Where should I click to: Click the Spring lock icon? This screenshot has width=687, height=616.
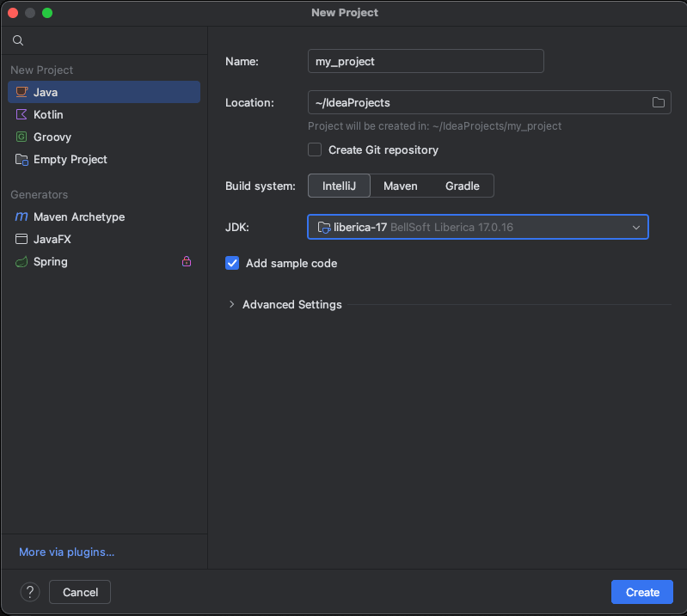(x=187, y=261)
